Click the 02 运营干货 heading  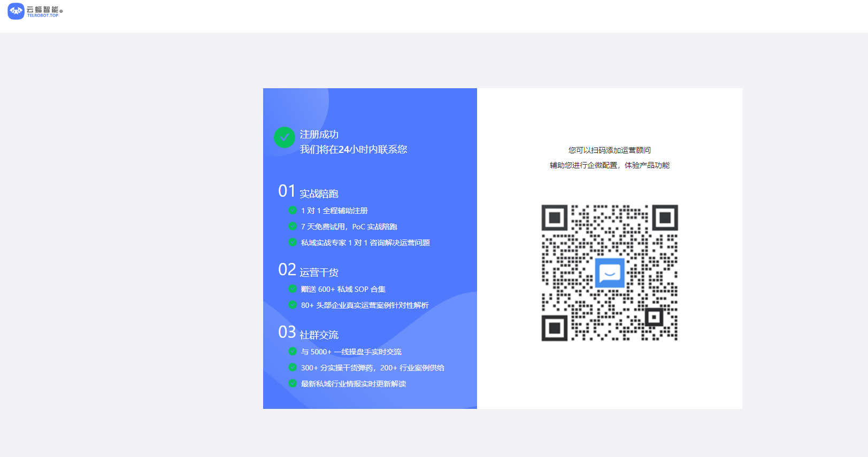pyautogui.click(x=308, y=270)
